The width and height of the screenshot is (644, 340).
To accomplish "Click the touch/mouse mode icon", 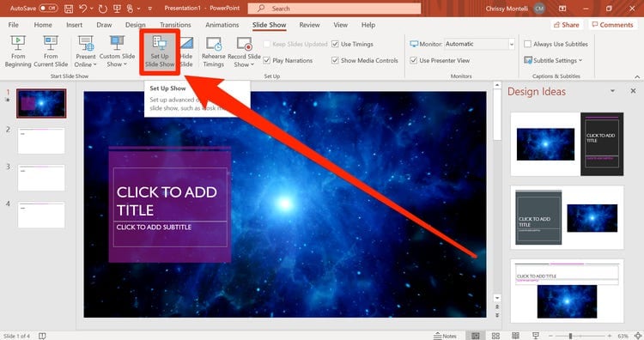I will pyautogui.click(x=131, y=9).
